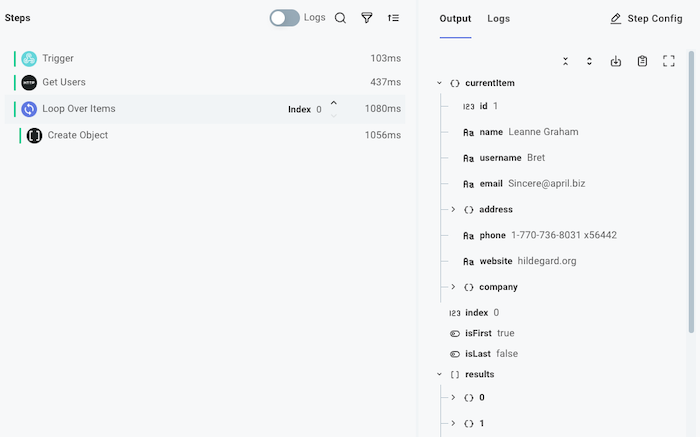Click the sort order icon in Steps

(393, 18)
